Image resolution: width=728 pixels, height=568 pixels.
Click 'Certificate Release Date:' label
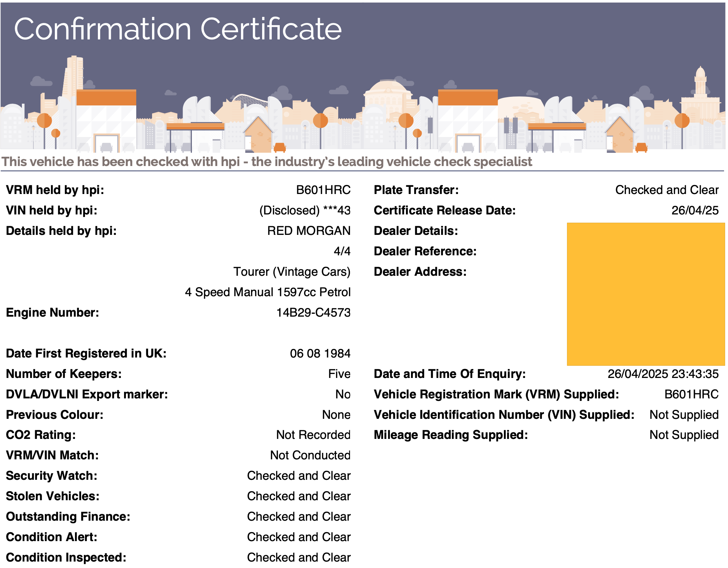[444, 210]
